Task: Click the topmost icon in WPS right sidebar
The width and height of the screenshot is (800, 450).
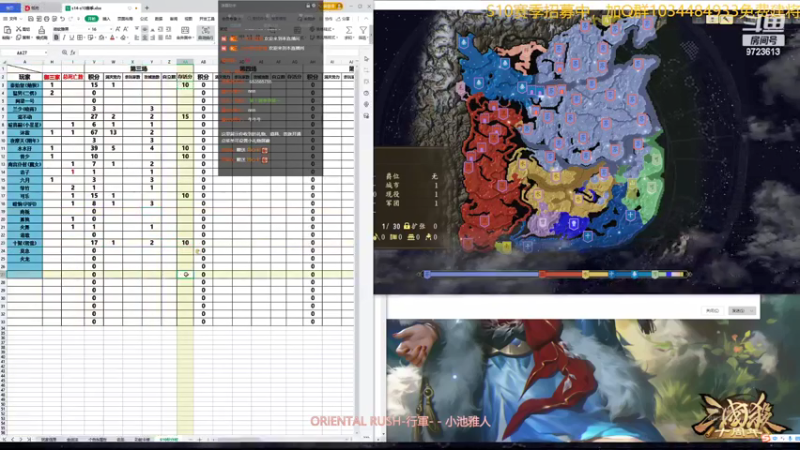Action: point(366,59)
